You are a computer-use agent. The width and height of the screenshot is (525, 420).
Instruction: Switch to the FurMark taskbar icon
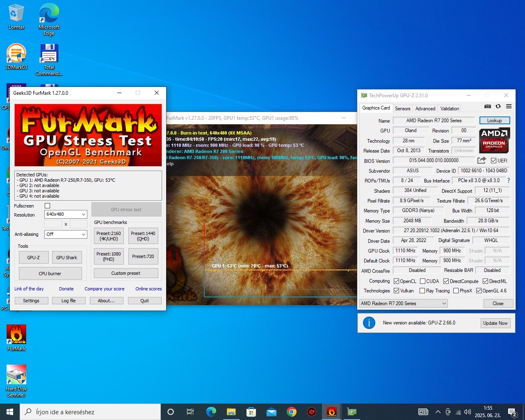[x=331, y=412]
